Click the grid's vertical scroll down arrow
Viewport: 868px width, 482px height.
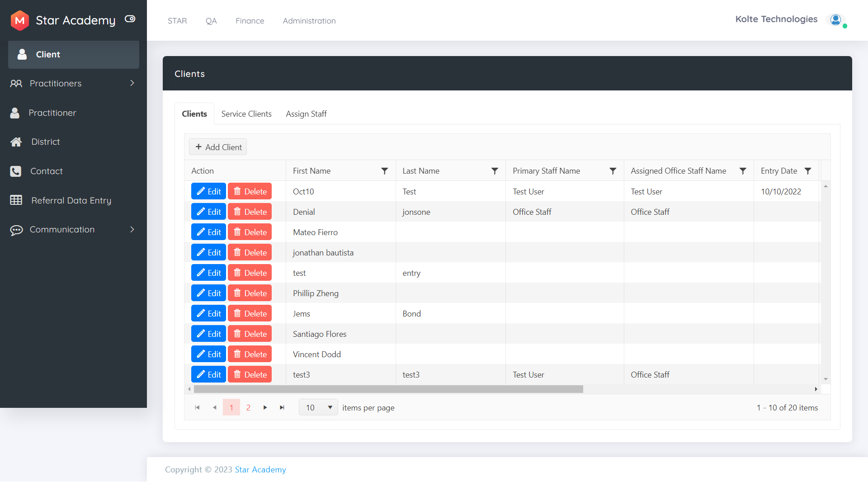pyautogui.click(x=826, y=380)
